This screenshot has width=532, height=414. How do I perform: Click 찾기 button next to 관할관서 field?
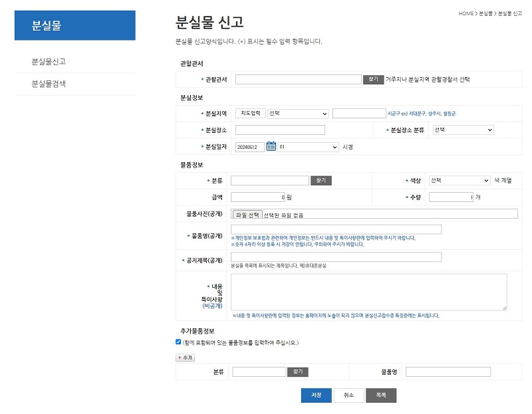373,79
